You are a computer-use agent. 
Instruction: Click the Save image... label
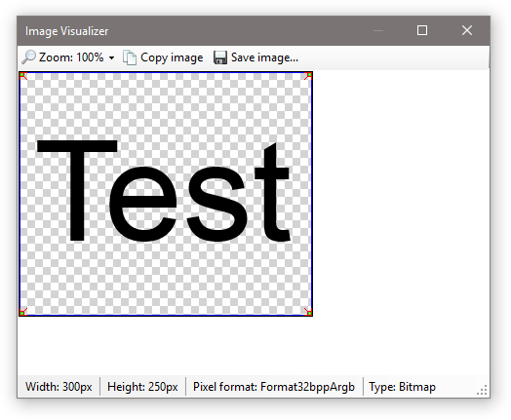pyautogui.click(x=264, y=57)
